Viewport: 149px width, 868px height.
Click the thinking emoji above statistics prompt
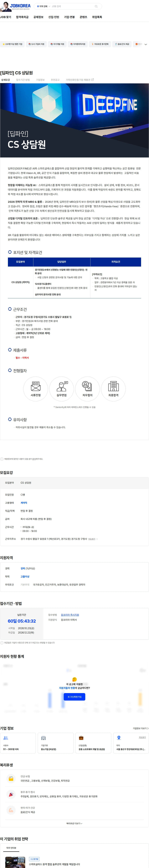pyautogui.click(x=75, y=679)
